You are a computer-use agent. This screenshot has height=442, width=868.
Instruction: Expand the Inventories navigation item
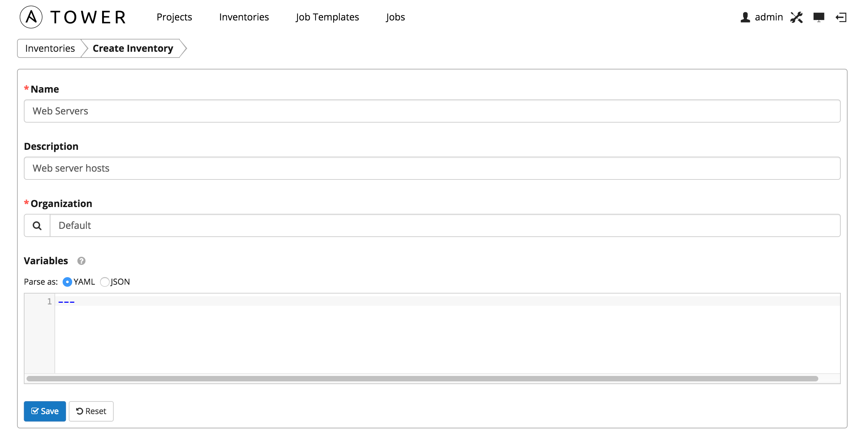click(244, 16)
